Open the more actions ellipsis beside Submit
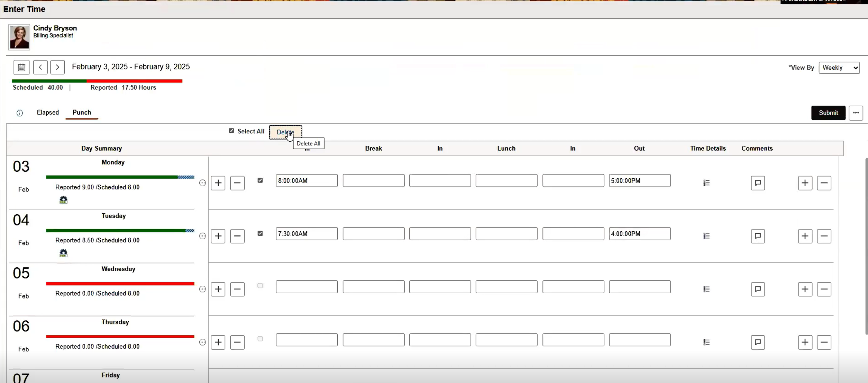The height and width of the screenshot is (383, 868). point(856,113)
